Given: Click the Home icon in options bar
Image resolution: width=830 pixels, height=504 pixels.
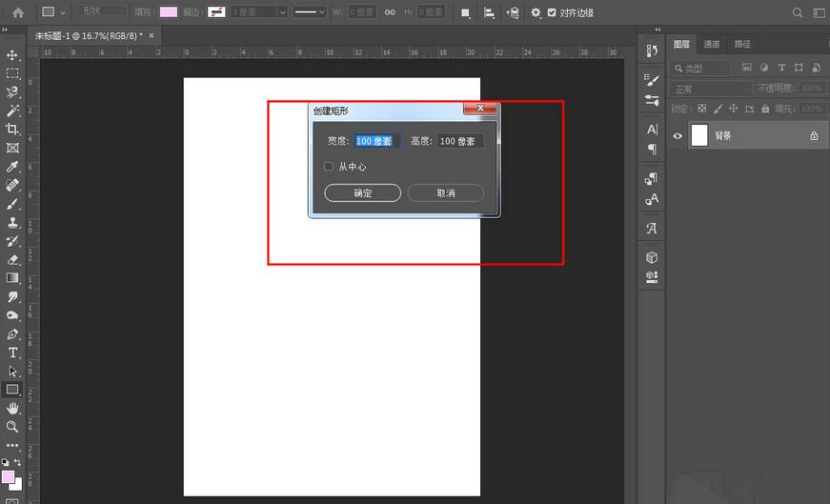Looking at the screenshot, I should (x=17, y=12).
